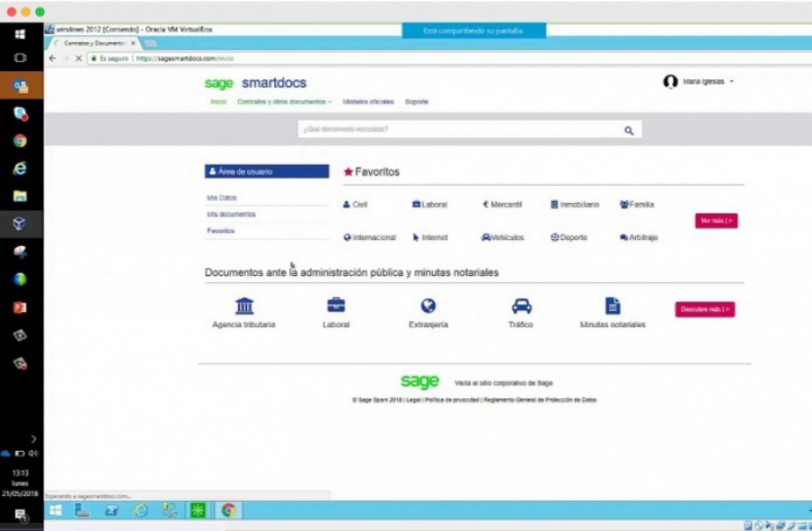Click the search magnifier in the search bar

click(629, 130)
